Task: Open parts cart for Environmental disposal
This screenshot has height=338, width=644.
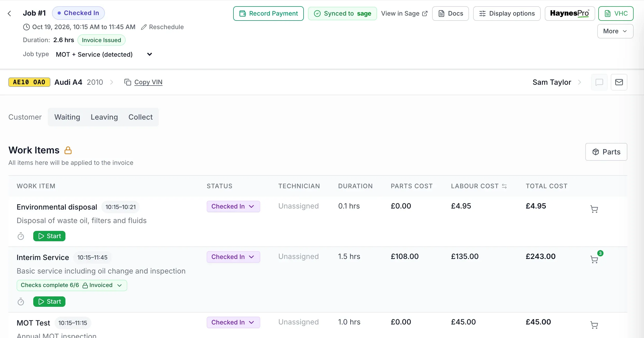Action: click(x=594, y=209)
